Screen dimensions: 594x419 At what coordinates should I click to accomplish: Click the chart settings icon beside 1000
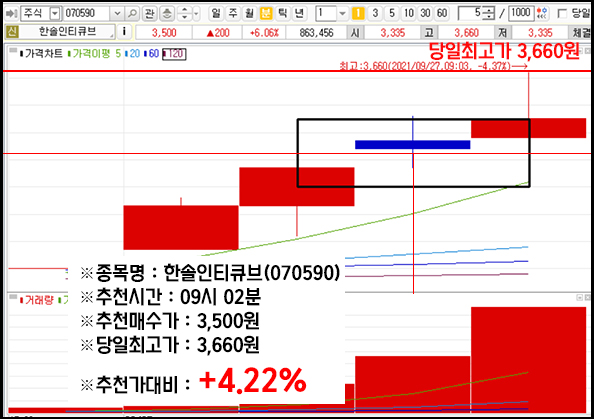point(542,14)
